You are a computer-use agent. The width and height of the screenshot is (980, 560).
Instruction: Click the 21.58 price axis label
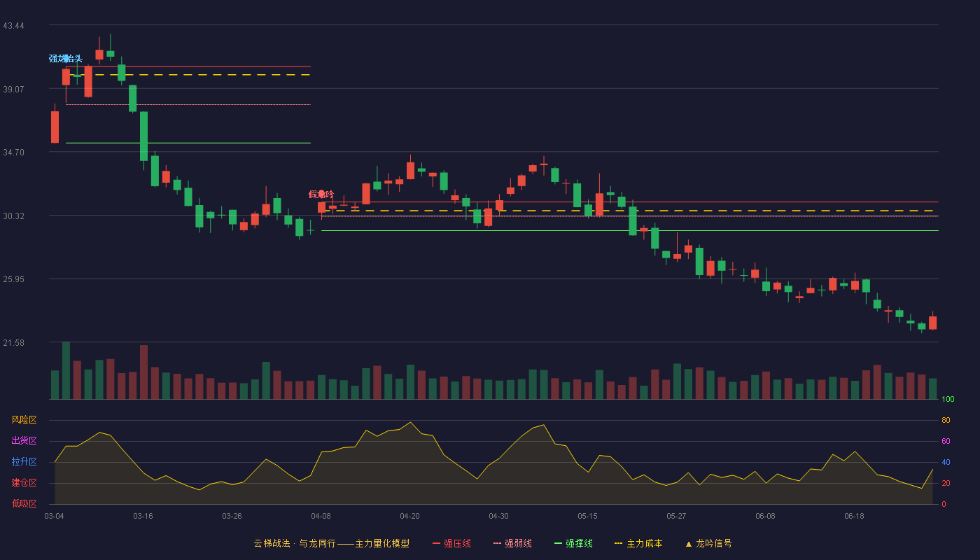point(13,343)
